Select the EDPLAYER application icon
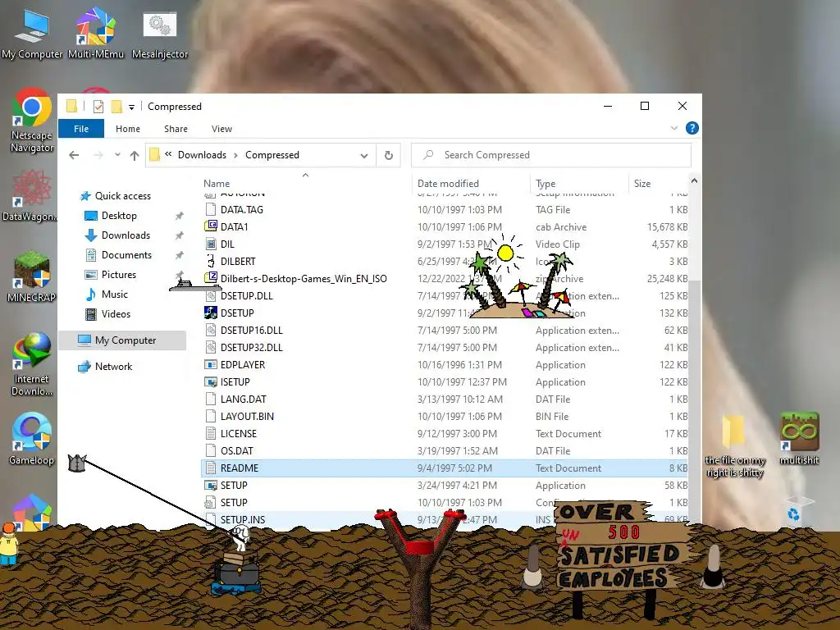 tap(211, 364)
